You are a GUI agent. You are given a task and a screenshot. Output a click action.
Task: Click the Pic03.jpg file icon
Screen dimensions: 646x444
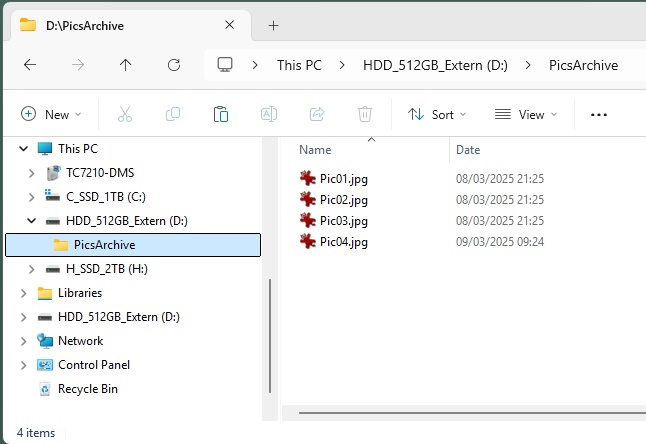pyautogui.click(x=307, y=220)
